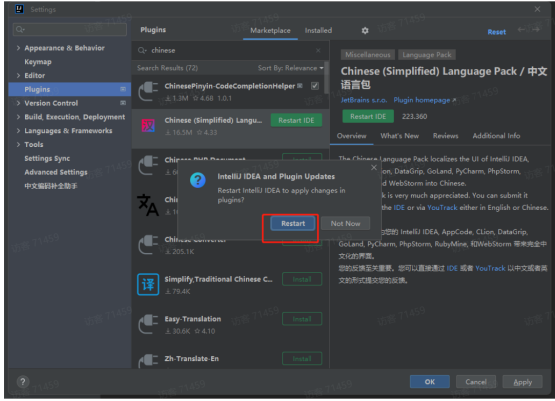This screenshot has height=401, width=555.
Task: Switch to the Marketplace tab
Action: [x=270, y=31]
